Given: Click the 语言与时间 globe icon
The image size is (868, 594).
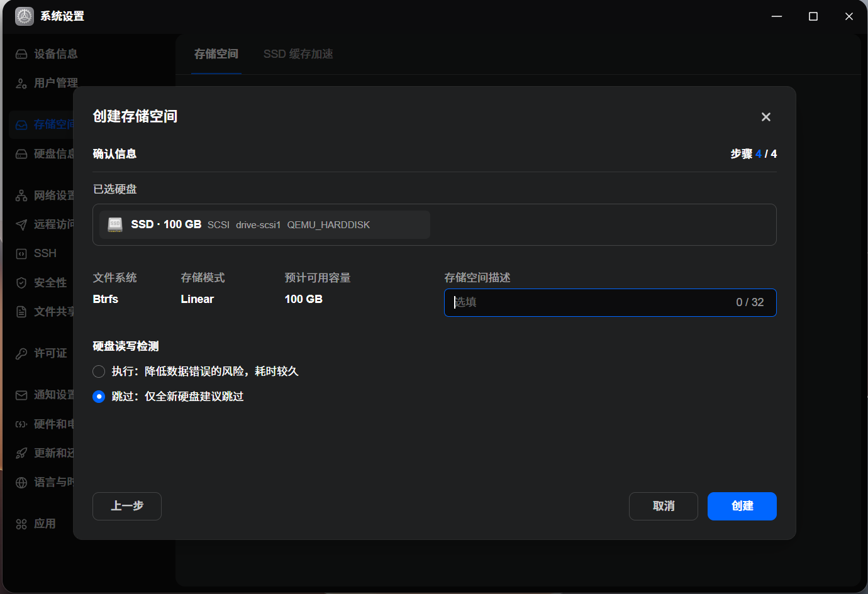Looking at the screenshot, I should (x=21, y=482).
